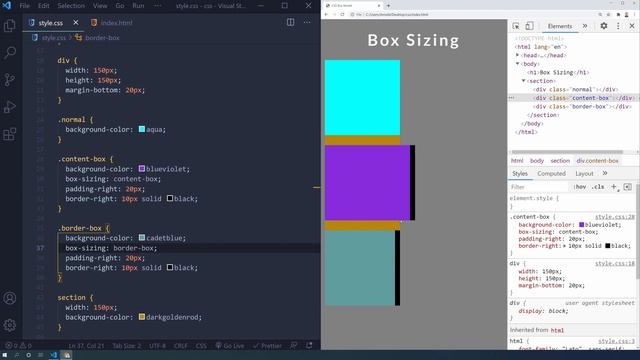Open the View menu
The width and height of the screenshot is (640, 360).
(100, 6)
